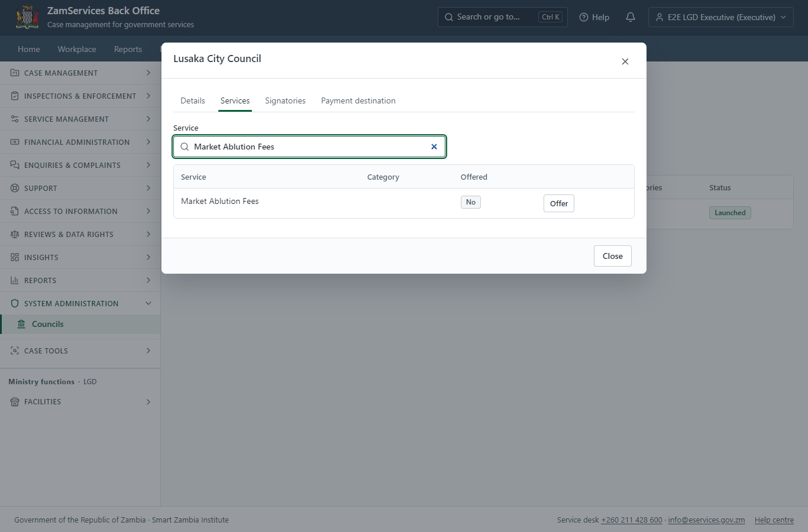Click the Help question mark icon
808x532 pixels.
coord(584,17)
